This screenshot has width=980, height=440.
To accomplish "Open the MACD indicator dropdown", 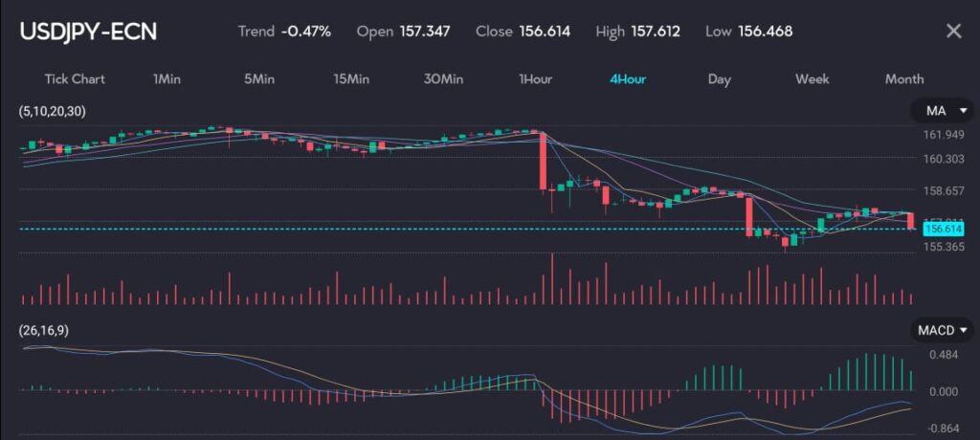I will (x=943, y=330).
